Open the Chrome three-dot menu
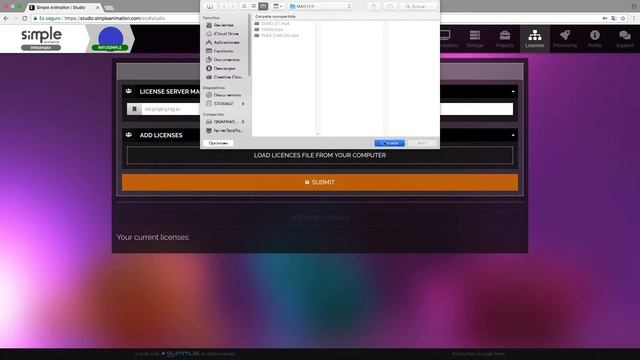The image size is (640, 360). pos(634,18)
